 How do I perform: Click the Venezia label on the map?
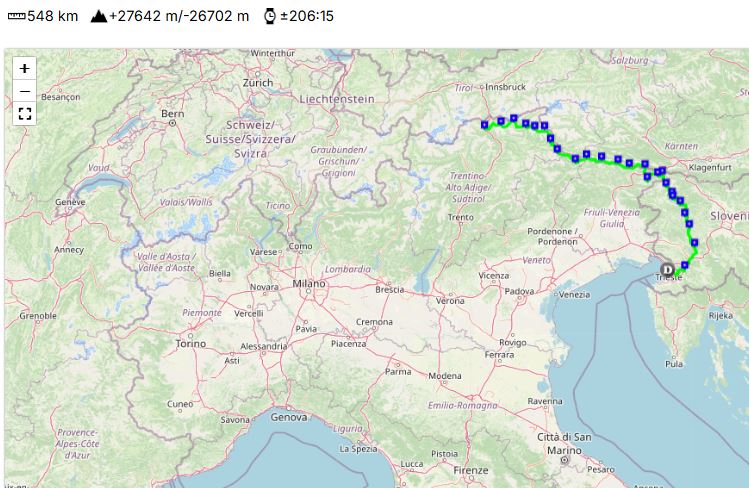pyautogui.click(x=574, y=294)
